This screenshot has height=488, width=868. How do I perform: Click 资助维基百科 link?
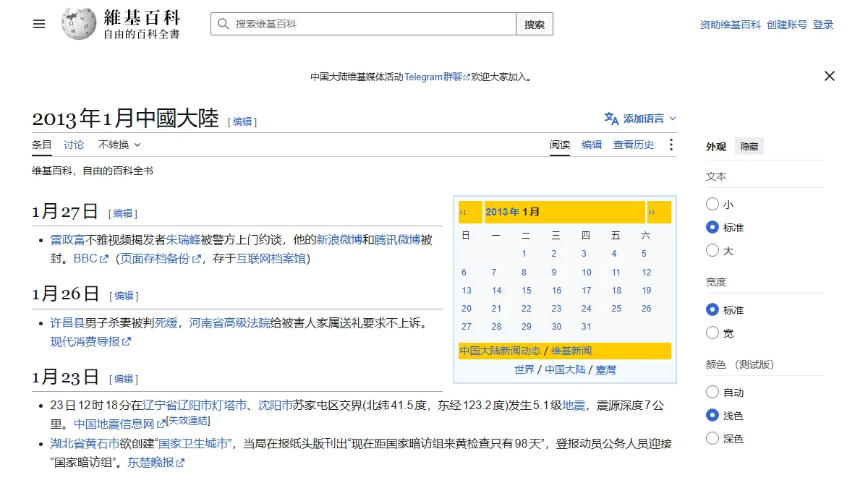click(731, 25)
